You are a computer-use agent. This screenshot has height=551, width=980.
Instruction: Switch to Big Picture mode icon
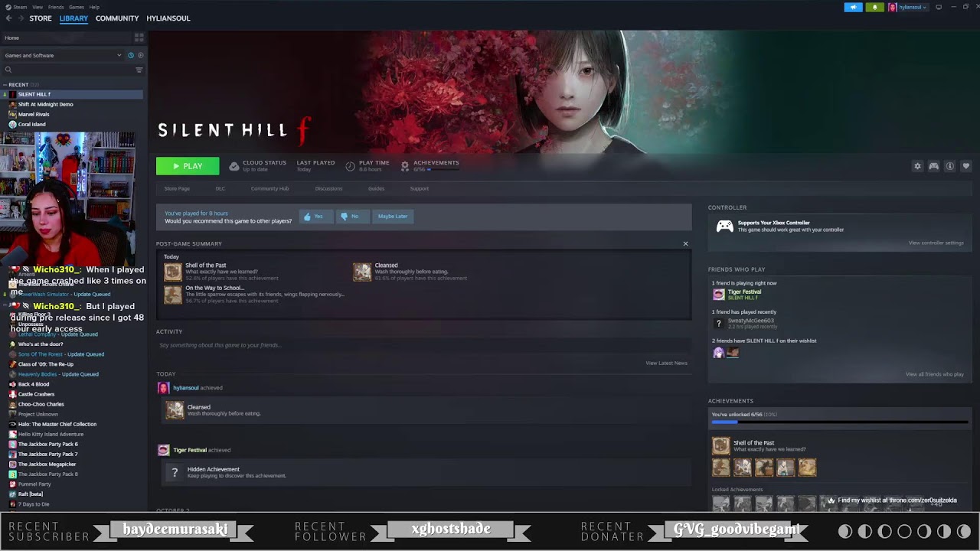939,7
